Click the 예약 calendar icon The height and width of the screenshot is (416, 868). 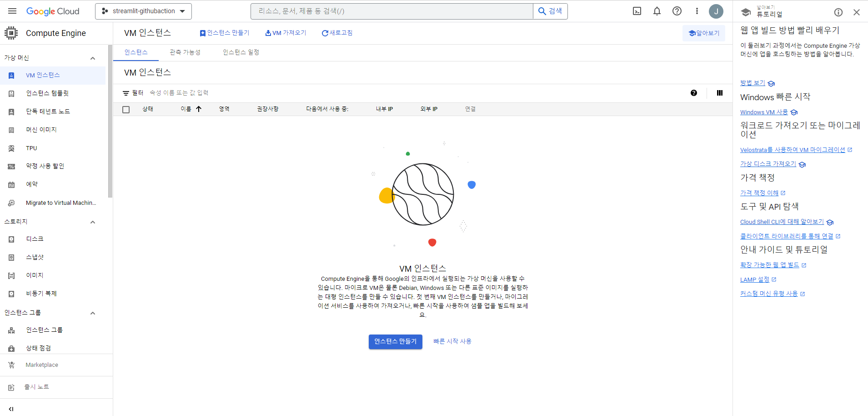click(11, 185)
